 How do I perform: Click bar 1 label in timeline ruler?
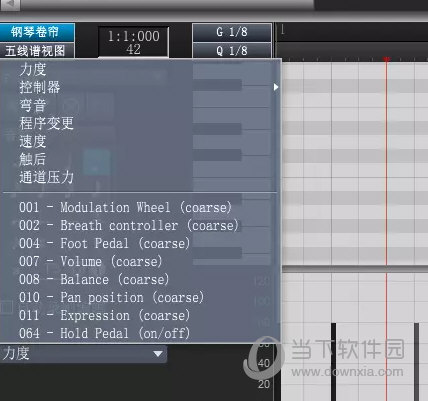(282, 30)
